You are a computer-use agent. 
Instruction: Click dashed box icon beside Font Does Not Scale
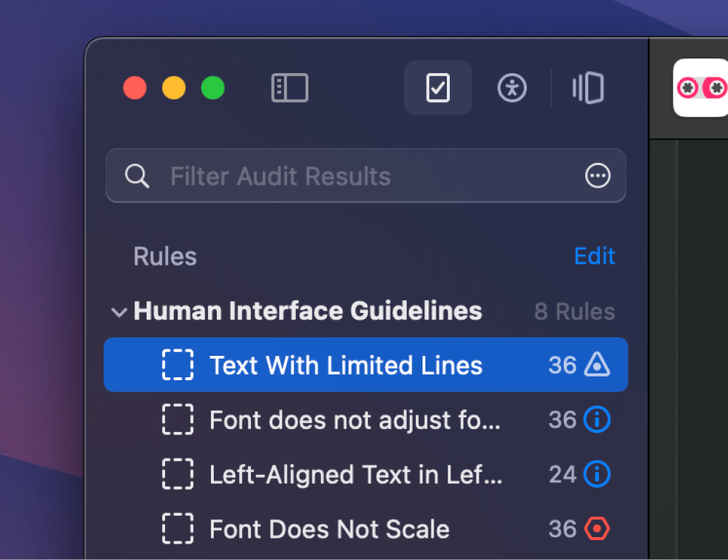click(178, 528)
